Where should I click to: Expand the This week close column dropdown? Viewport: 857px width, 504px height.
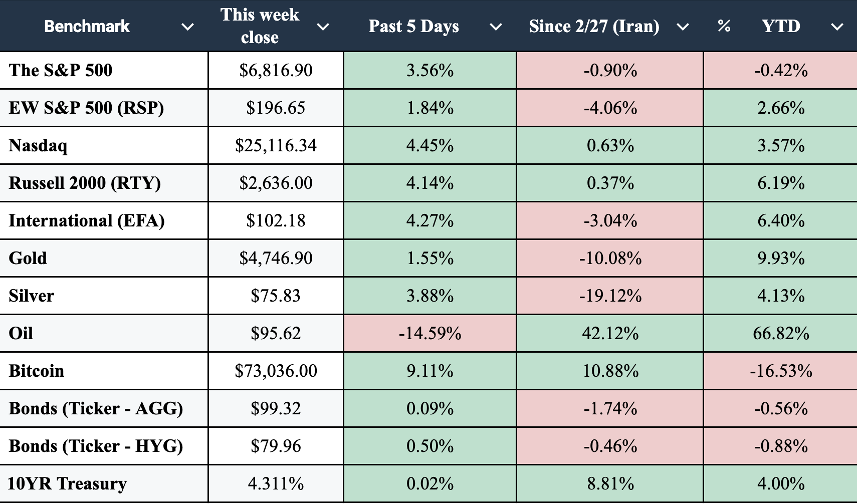point(323,27)
